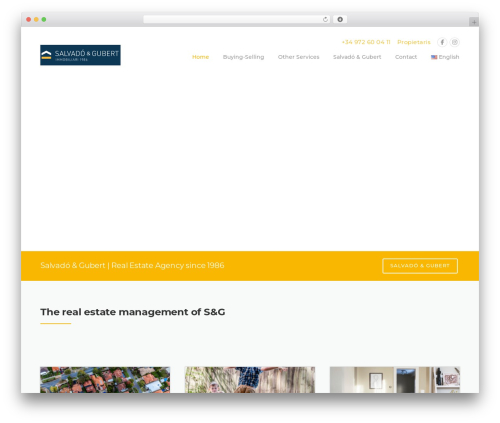Image resolution: width=500 pixels, height=423 pixels.
Task: Click the browser reload icon
Action: click(325, 20)
